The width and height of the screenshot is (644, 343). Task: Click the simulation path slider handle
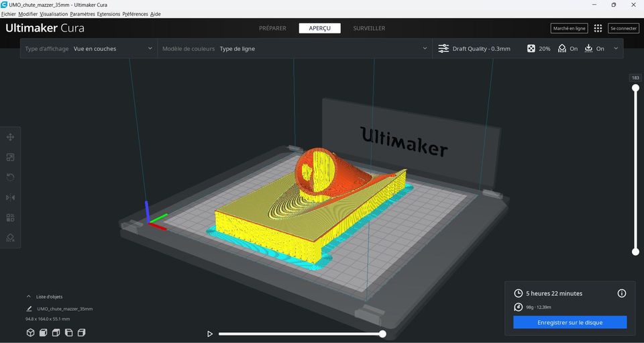click(382, 334)
